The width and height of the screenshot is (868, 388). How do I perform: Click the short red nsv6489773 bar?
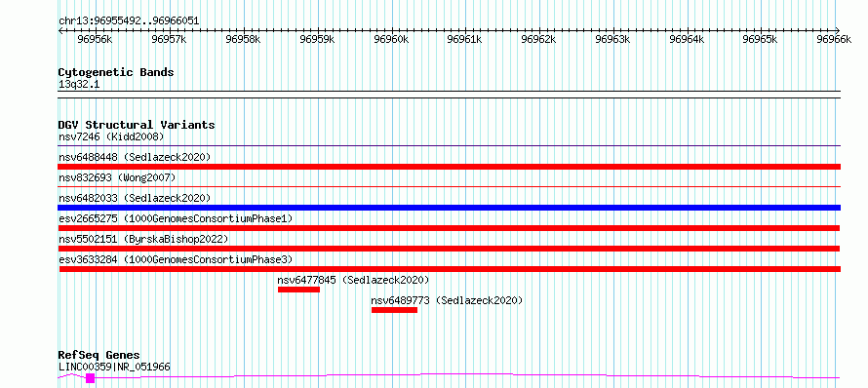point(394,310)
